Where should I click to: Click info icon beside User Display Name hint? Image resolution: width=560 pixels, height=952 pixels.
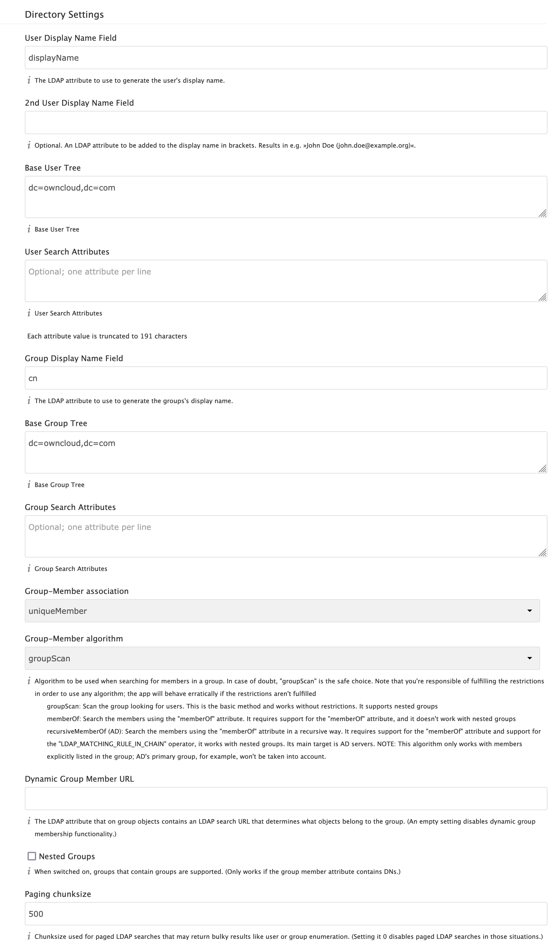click(x=29, y=80)
